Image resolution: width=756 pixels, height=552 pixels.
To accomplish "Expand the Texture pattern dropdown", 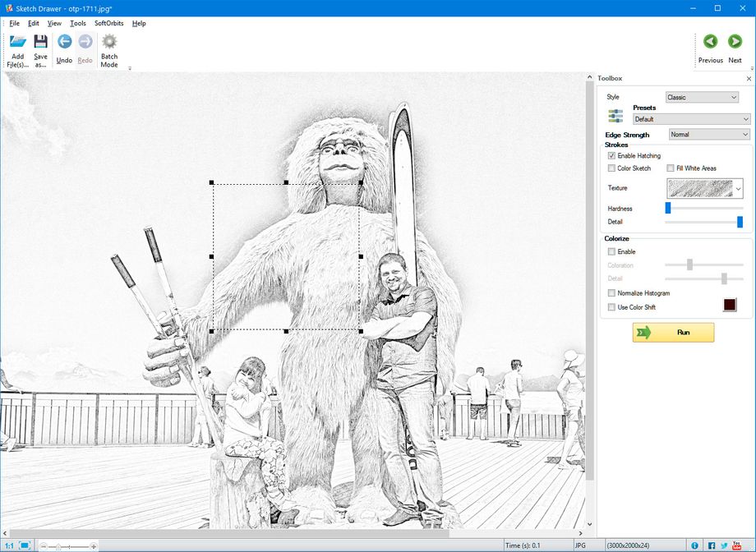I will tap(705, 188).
